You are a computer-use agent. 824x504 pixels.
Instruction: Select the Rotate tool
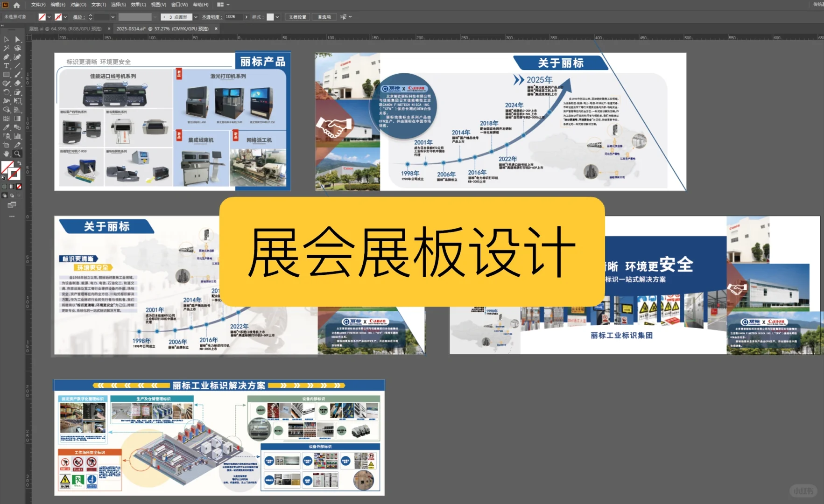[x=6, y=92]
